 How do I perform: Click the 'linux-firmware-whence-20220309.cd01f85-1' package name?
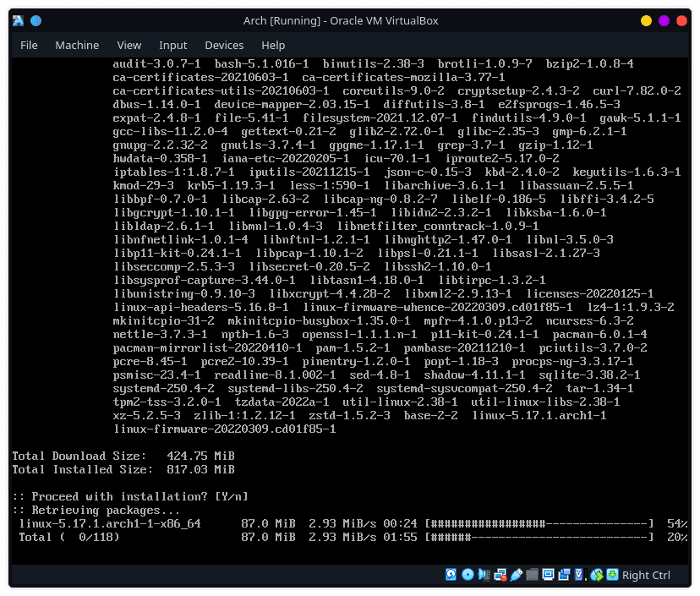[x=438, y=307]
